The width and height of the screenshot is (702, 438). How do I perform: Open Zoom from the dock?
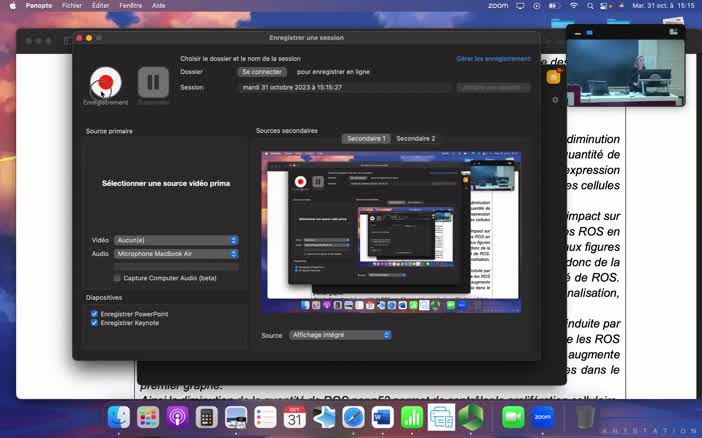(x=543, y=417)
